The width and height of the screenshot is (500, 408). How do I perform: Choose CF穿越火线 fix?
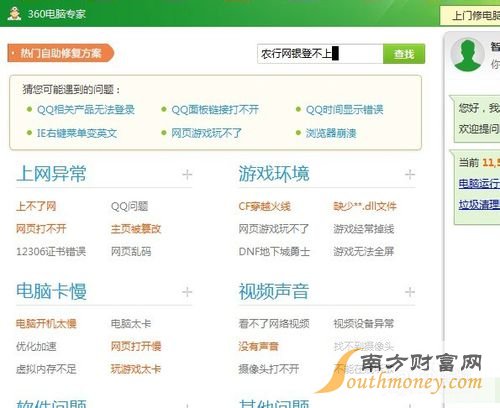pos(265,206)
